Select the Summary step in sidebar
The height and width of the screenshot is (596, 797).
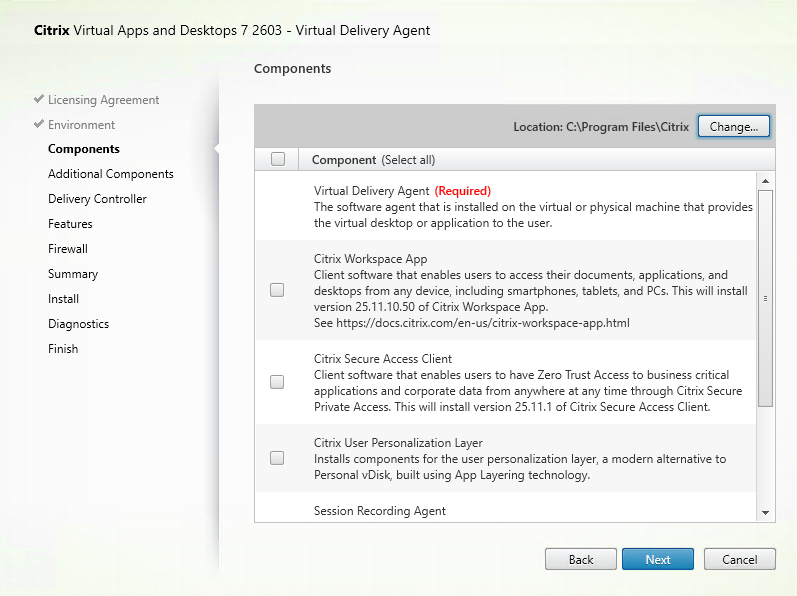pyautogui.click(x=73, y=274)
